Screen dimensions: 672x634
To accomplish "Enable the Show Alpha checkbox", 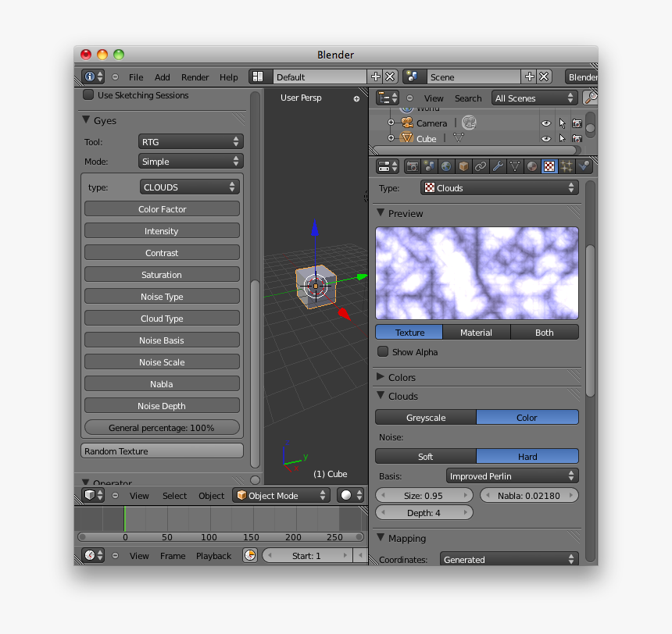I will 383,351.
